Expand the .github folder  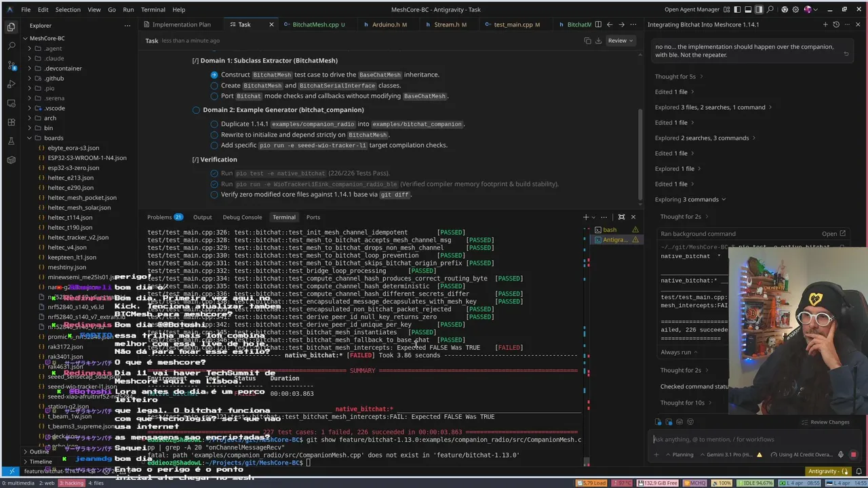(x=54, y=79)
